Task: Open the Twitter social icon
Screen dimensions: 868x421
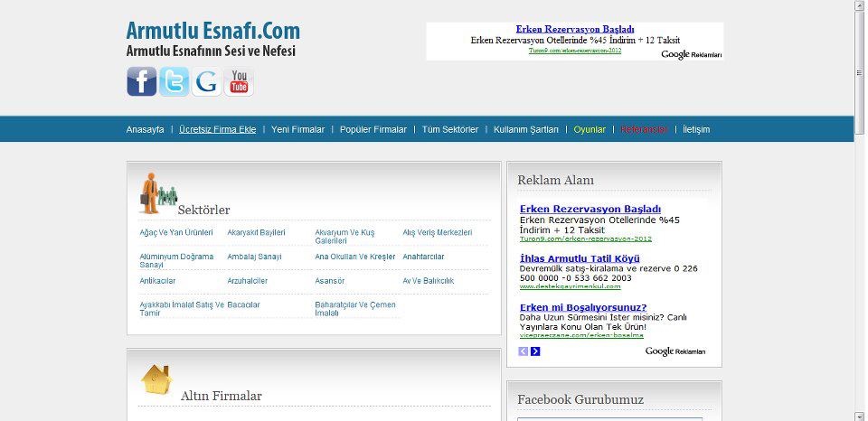Action: (x=174, y=82)
